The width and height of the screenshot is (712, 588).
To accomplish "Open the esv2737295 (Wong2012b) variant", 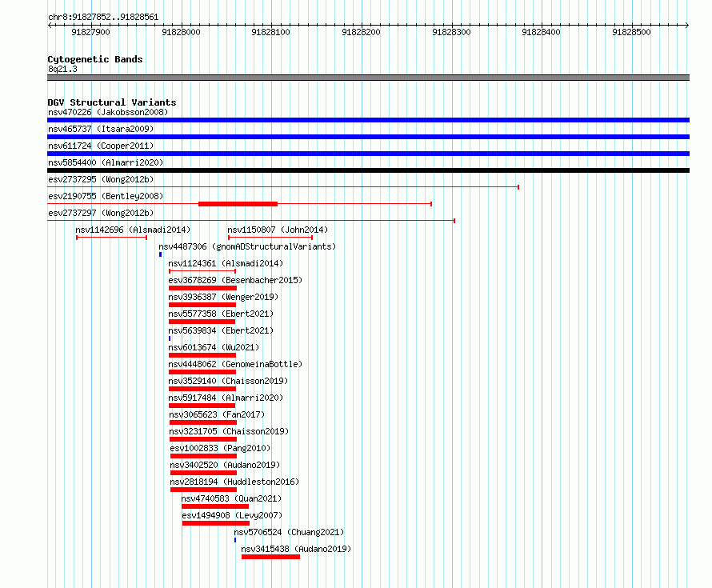I will coord(101,179).
